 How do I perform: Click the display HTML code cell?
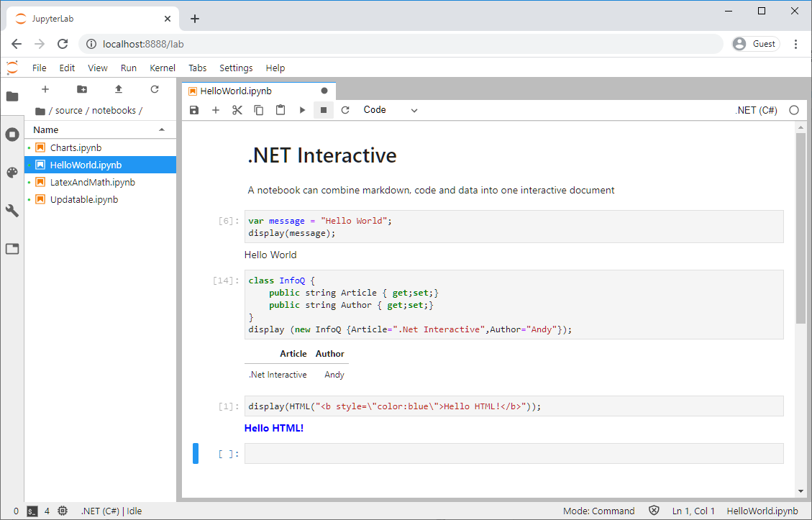pyautogui.click(x=514, y=406)
